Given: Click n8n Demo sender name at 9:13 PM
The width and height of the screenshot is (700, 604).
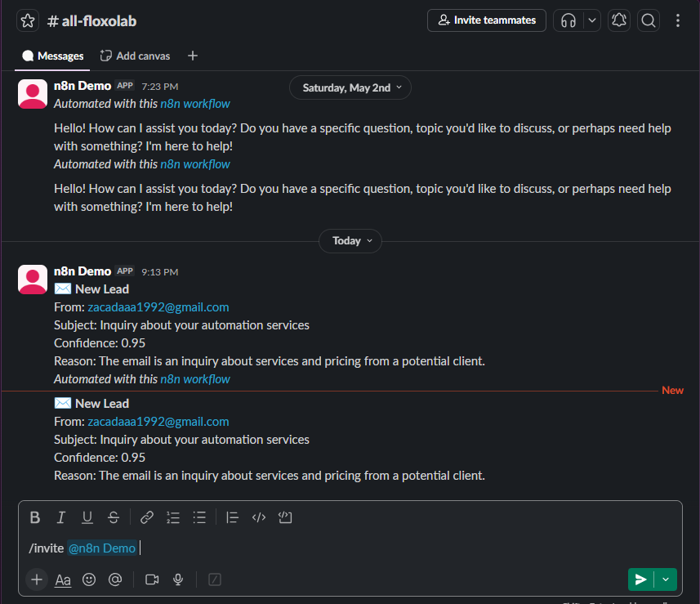Looking at the screenshot, I should 82,271.
